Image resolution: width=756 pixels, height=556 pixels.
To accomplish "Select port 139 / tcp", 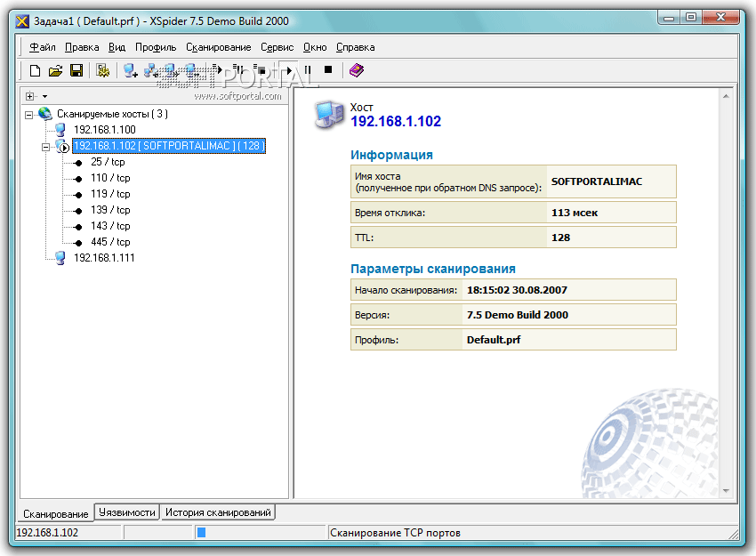I will tap(110, 210).
